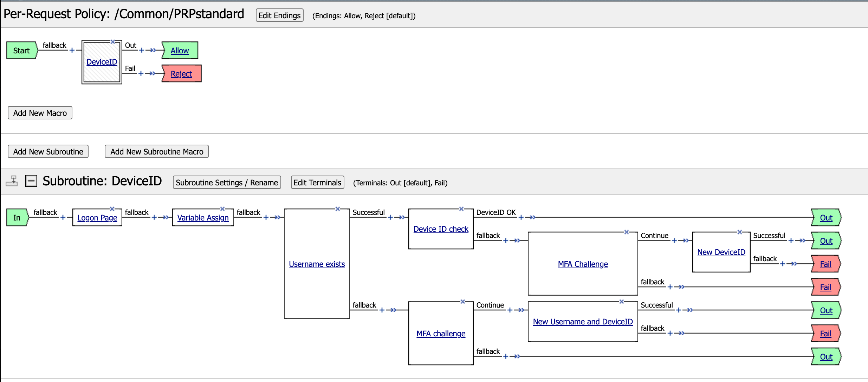Open Add New Subroutine Macro
Screen dimensions: 868x382
(157, 152)
